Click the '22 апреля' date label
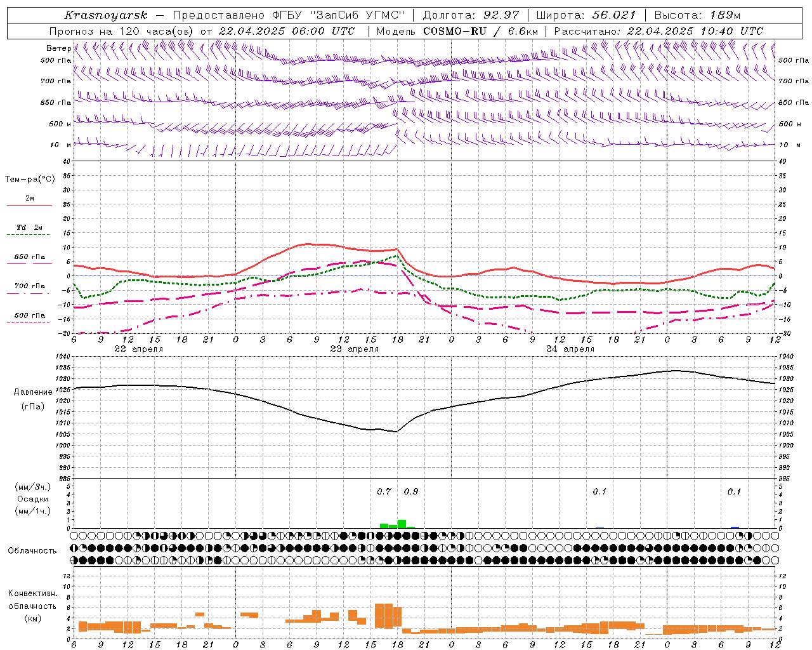 [x=138, y=349]
